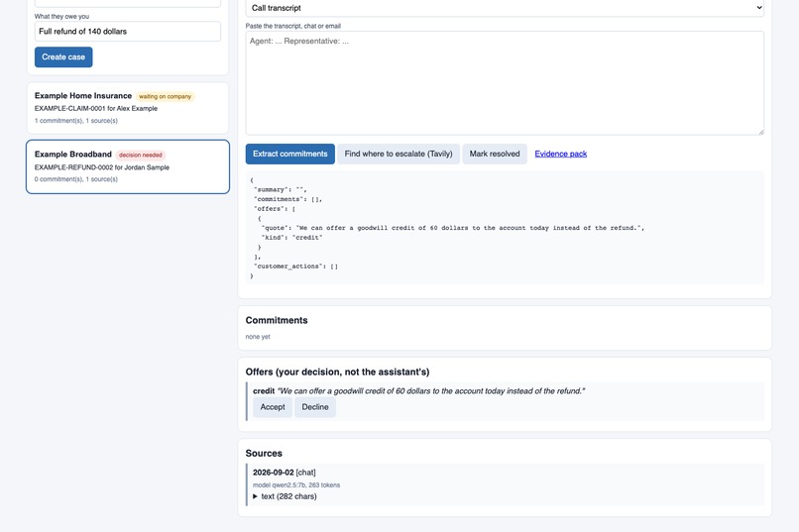Mark the case as resolved

[x=495, y=154]
